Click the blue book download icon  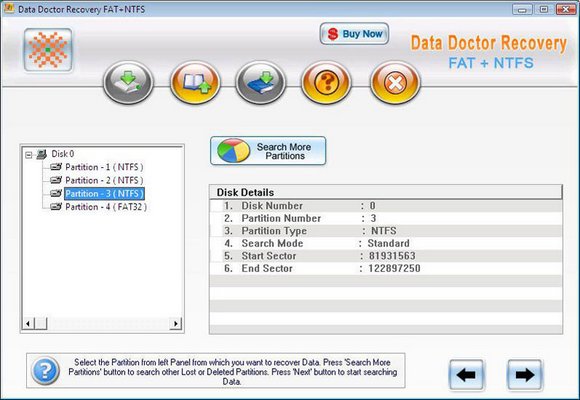point(260,83)
